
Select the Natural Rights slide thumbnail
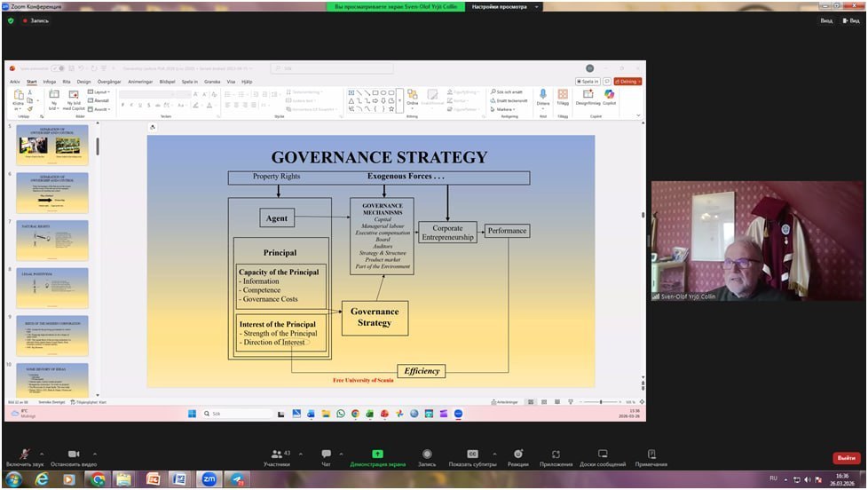point(52,241)
